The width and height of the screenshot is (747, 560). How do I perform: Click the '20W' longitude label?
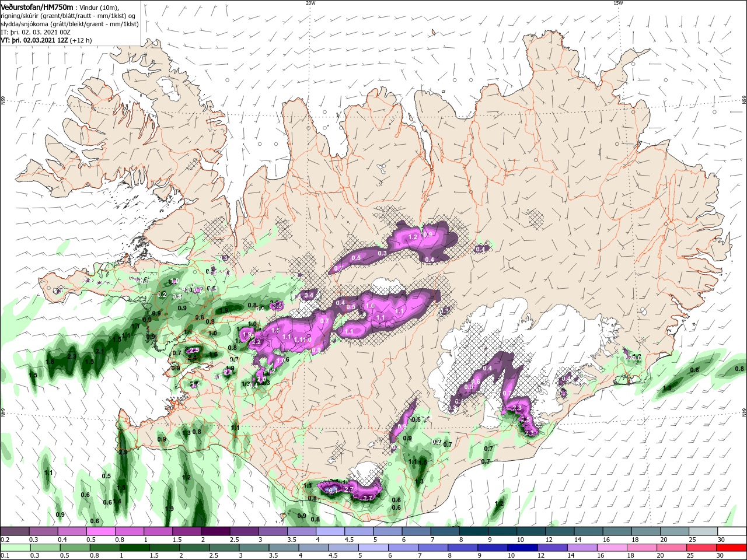coord(310,3)
